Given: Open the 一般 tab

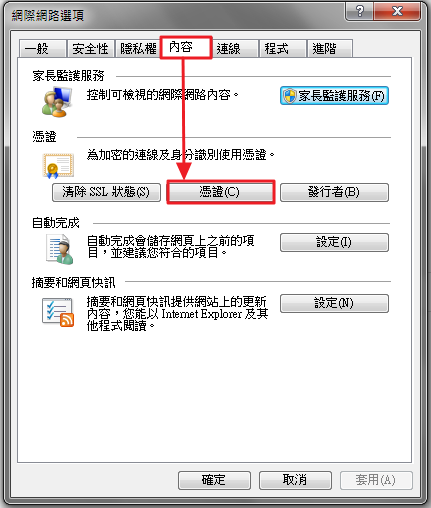Looking at the screenshot, I should (42, 49).
